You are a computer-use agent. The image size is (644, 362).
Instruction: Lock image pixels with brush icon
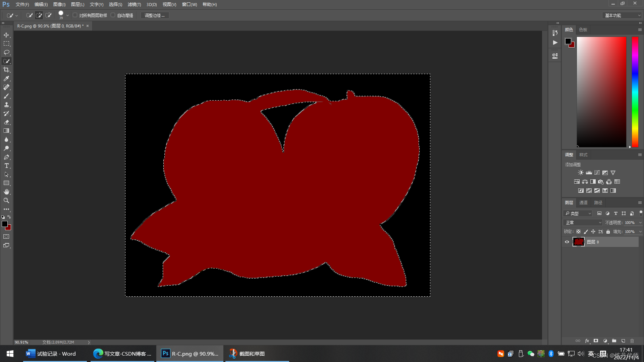586,232
